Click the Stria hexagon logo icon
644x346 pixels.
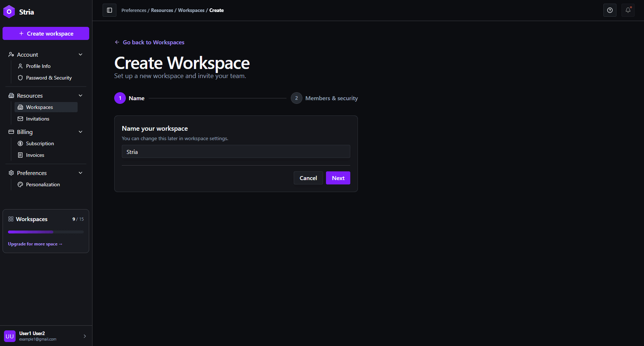pos(9,12)
